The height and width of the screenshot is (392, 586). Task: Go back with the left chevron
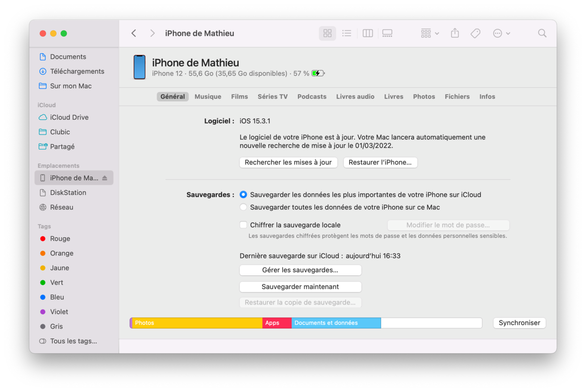pyautogui.click(x=134, y=33)
